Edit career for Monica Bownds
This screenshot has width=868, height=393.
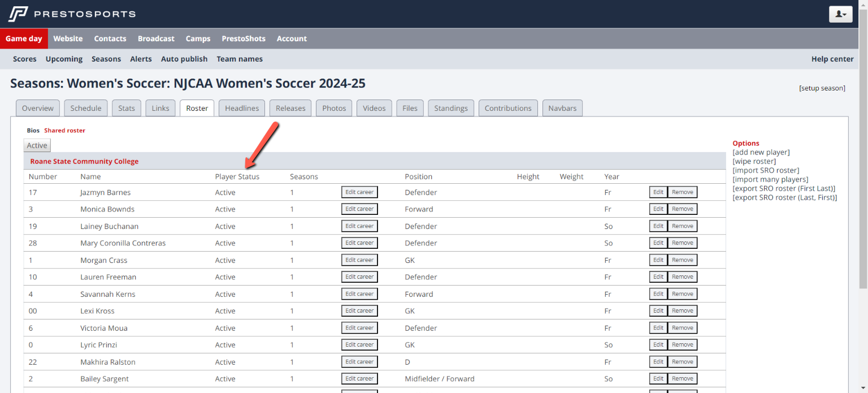coord(359,209)
